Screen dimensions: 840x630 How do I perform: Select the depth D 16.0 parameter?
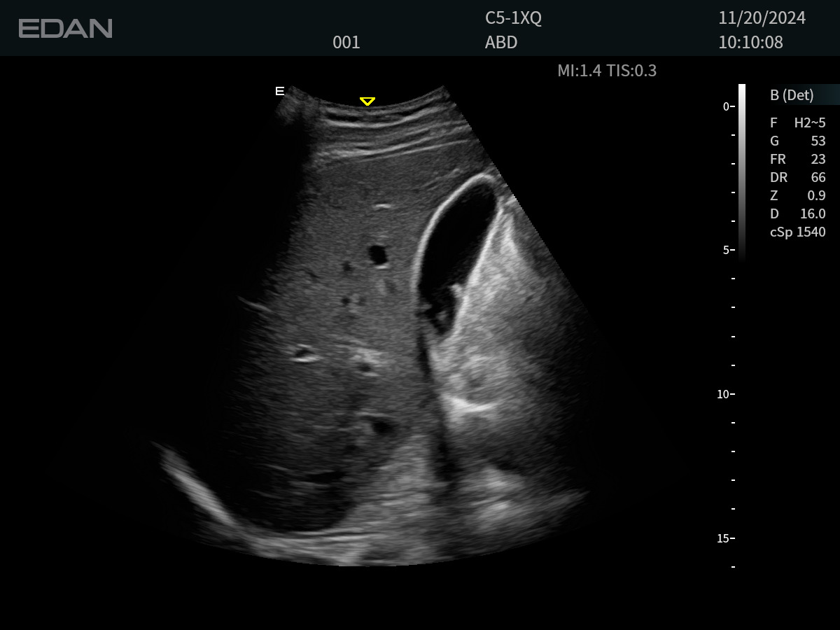(797, 214)
